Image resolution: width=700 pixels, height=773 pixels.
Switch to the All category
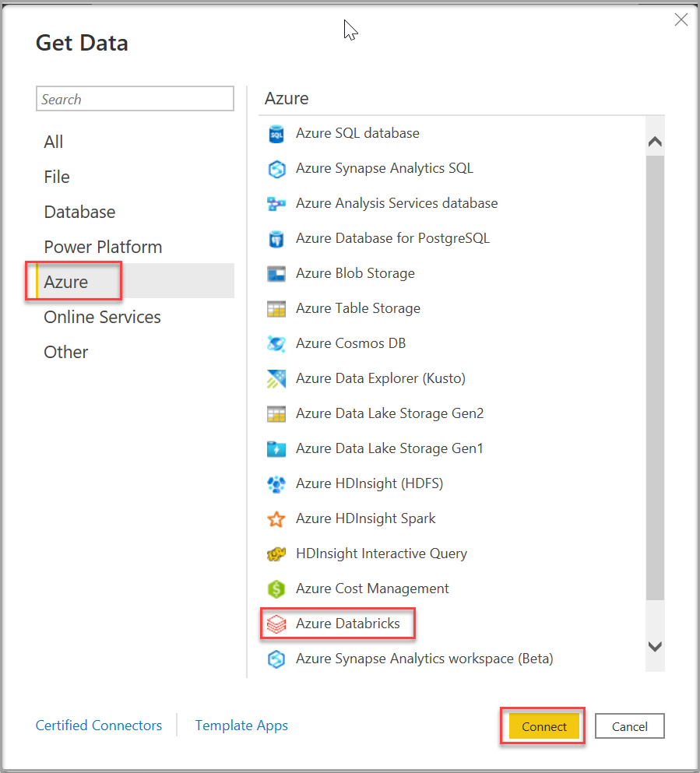click(x=54, y=142)
